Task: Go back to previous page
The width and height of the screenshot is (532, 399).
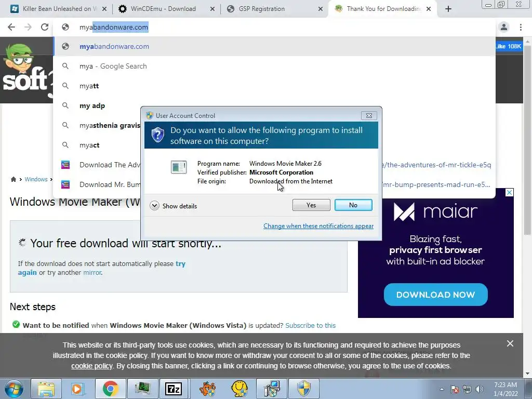Action: 11,27
